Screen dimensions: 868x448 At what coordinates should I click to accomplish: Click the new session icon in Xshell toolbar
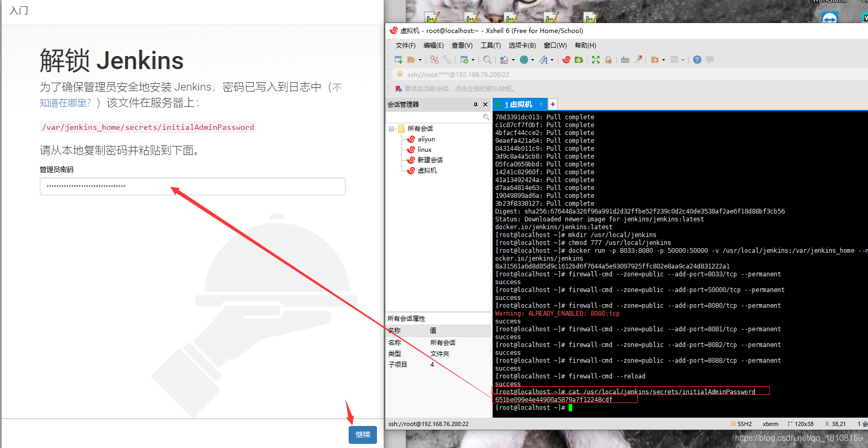398,60
